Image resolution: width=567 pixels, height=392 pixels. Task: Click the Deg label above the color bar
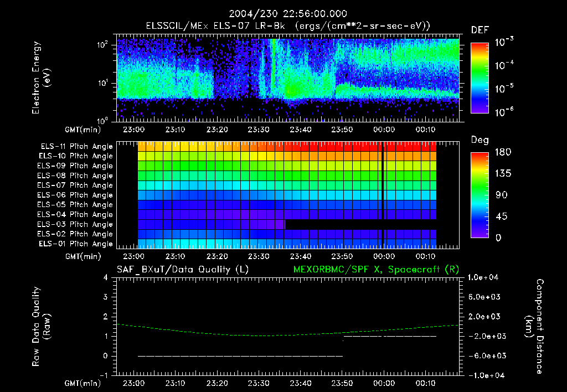480,140
